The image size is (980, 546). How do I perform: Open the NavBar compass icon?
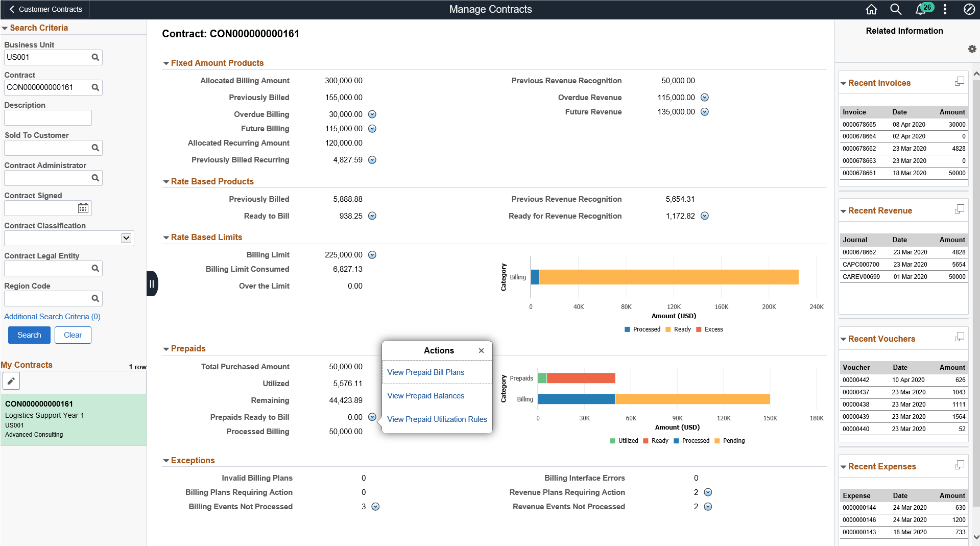click(x=969, y=9)
